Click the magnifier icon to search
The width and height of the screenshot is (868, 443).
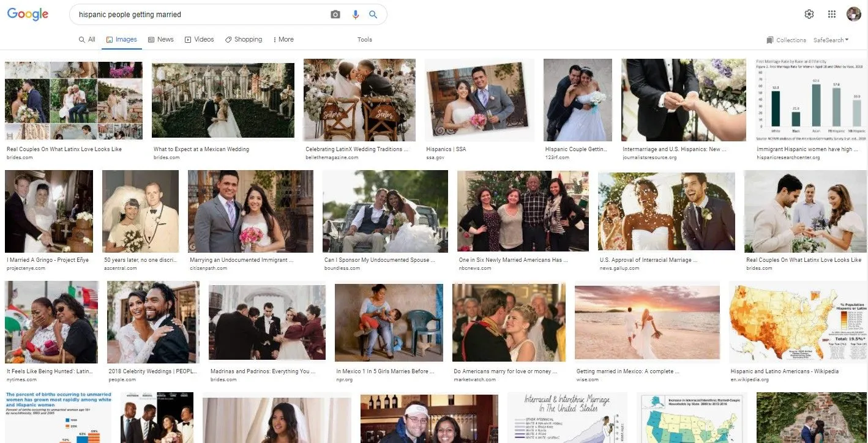[373, 13]
